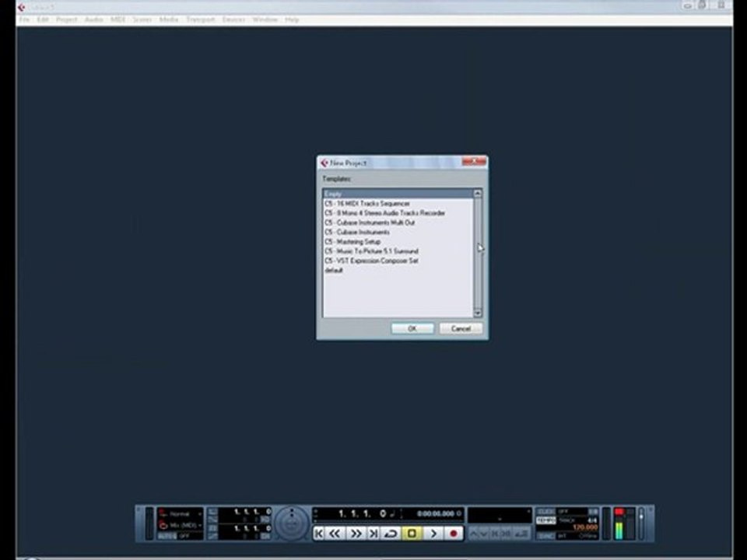
Task: Click the marker display field on transport
Action: tap(500, 515)
